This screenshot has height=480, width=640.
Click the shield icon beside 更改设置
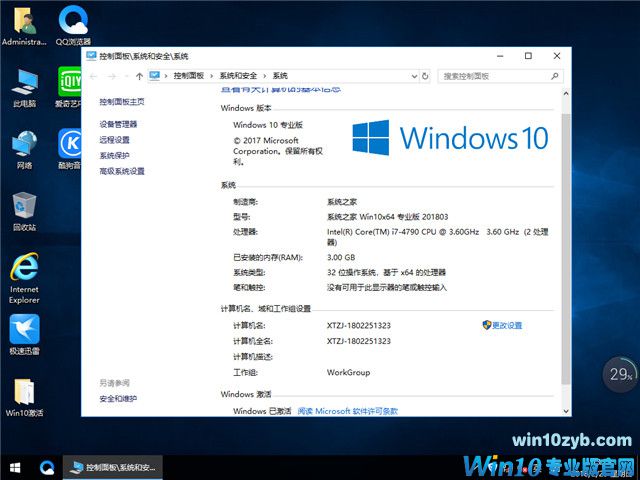487,325
